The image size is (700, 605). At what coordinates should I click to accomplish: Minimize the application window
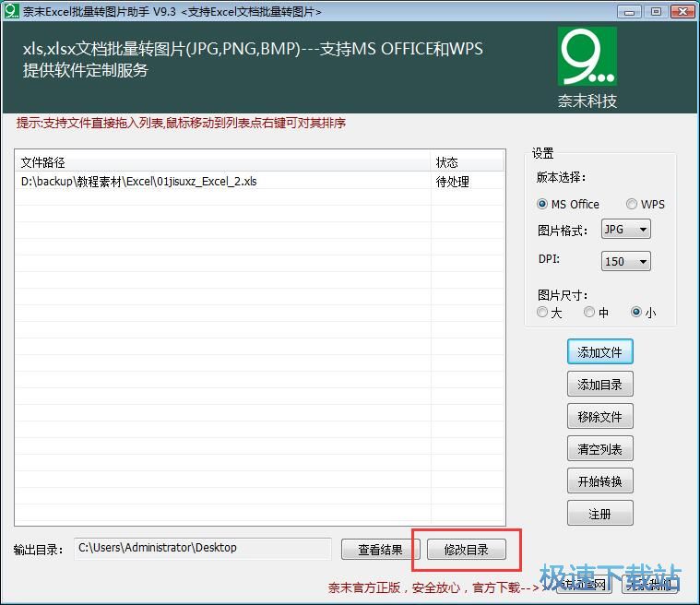[630, 12]
